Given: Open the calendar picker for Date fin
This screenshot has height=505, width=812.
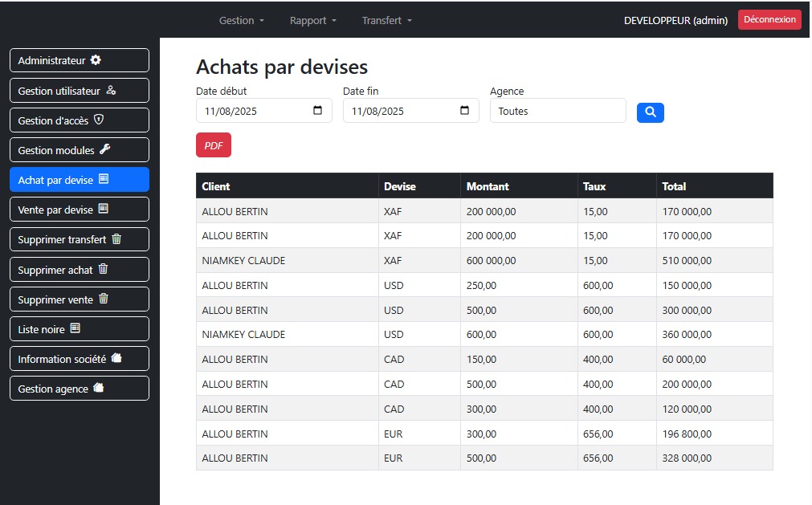Looking at the screenshot, I should tap(464, 111).
